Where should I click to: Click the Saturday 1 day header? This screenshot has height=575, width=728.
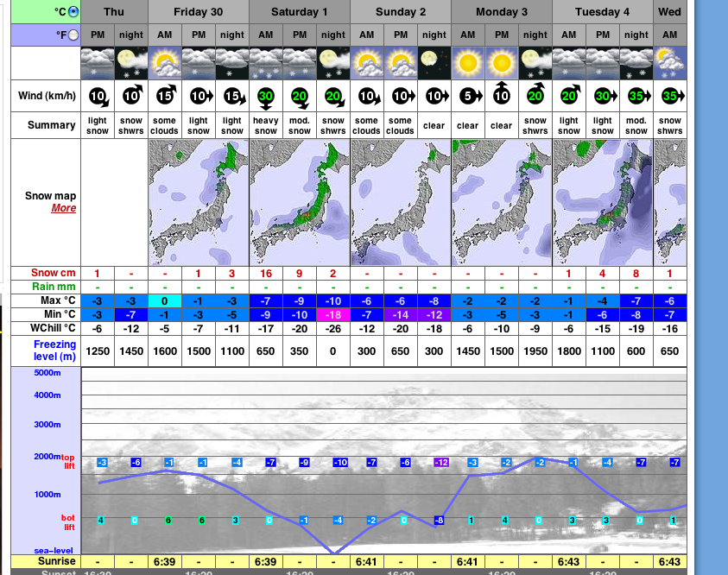click(x=300, y=11)
